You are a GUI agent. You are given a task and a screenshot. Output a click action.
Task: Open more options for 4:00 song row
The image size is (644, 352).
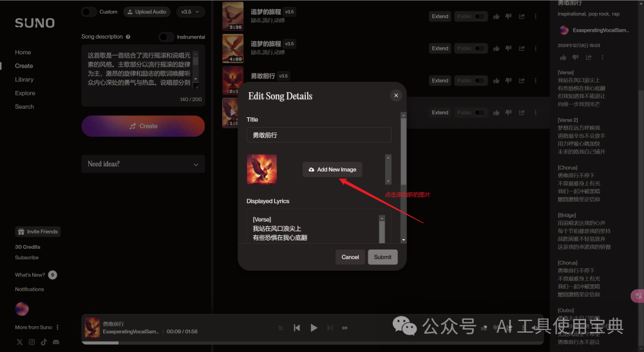click(535, 48)
